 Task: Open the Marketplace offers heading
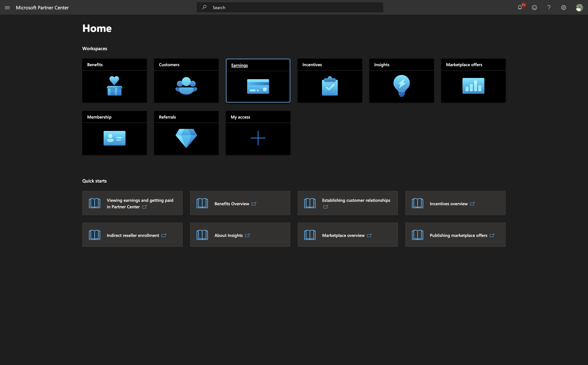point(464,65)
